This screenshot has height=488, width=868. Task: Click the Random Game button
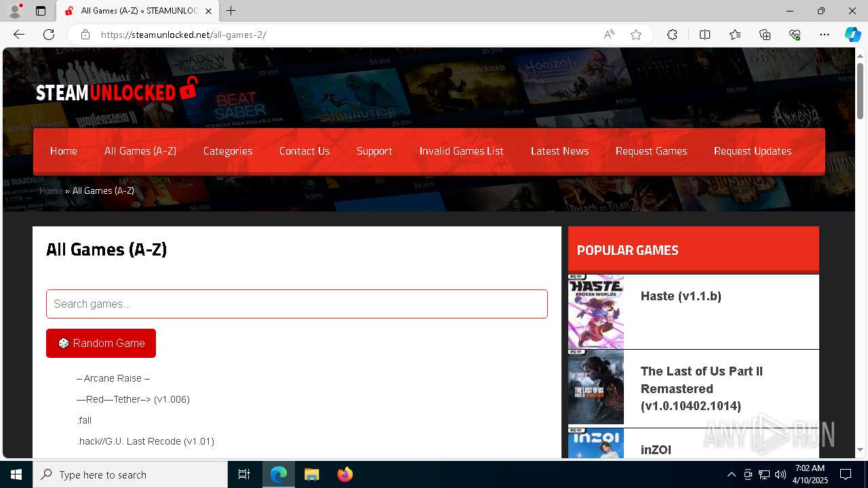point(101,343)
